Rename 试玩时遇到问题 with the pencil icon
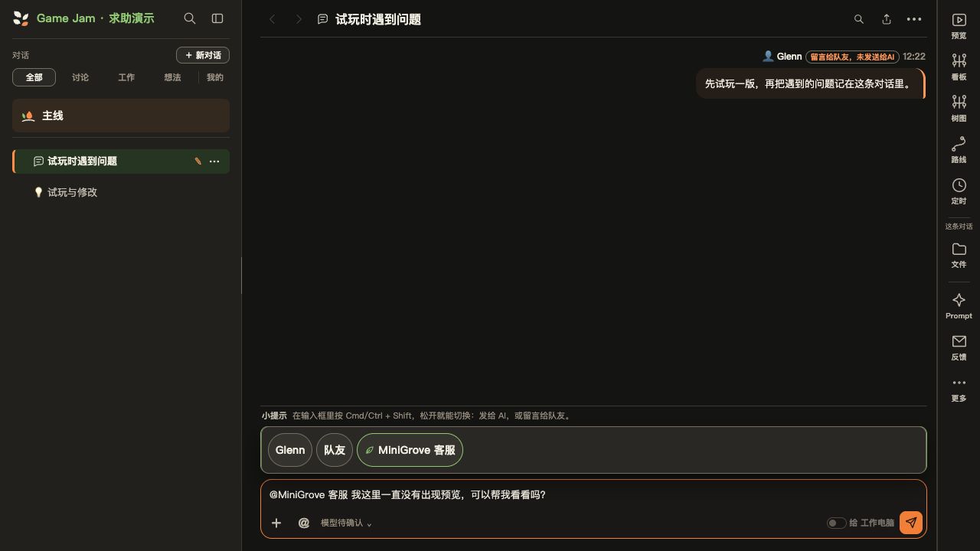Image resolution: width=980 pixels, height=551 pixels. click(198, 161)
